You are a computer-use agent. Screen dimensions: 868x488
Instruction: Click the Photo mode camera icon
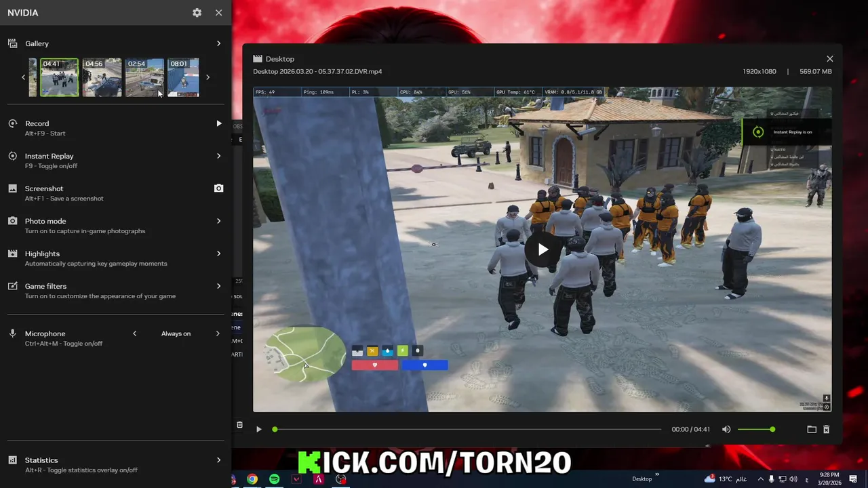coord(12,221)
